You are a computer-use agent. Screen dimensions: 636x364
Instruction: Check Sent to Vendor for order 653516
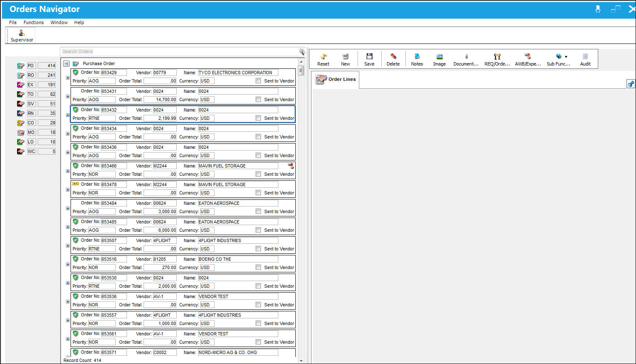(x=258, y=267)
